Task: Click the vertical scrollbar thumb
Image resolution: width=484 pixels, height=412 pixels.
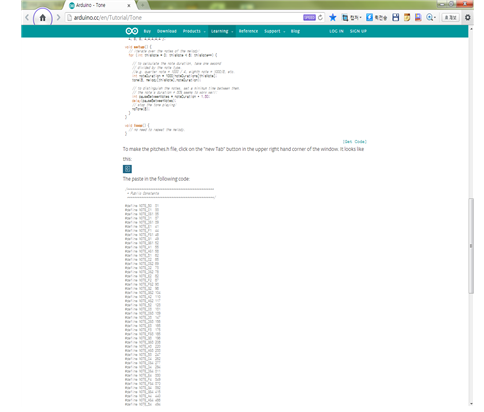Action: click(471, 246)
